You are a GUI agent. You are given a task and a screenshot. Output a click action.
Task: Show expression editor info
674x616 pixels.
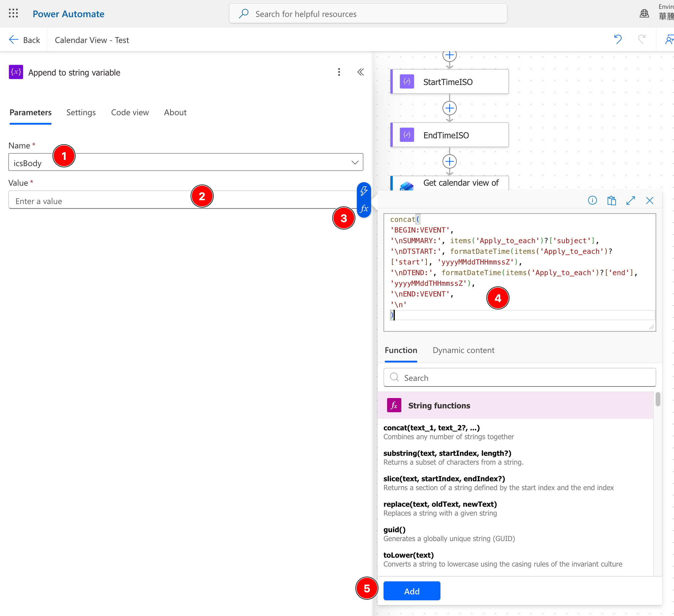tap(592, 200)
